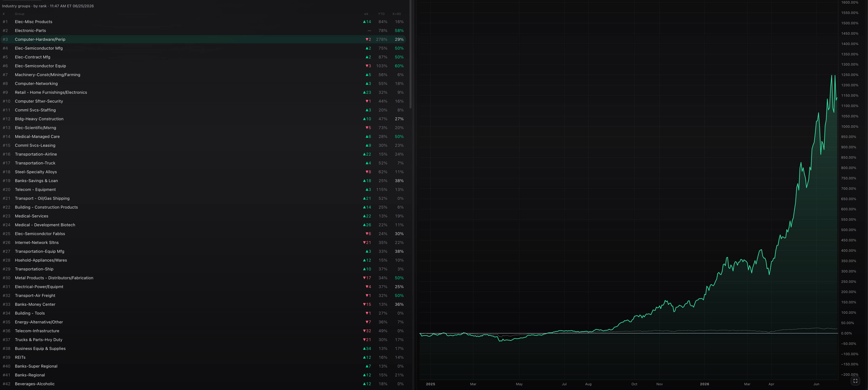Choose Elec-Semiconductor Equip row
The height and width of the screenshot is (390, 868).
coord(203,66)
